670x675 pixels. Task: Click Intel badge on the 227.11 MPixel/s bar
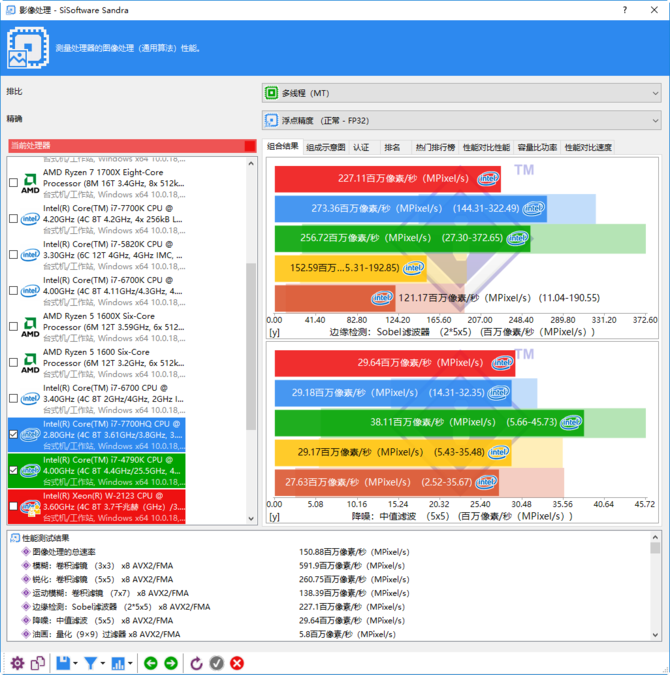click(x=488, y=178)
